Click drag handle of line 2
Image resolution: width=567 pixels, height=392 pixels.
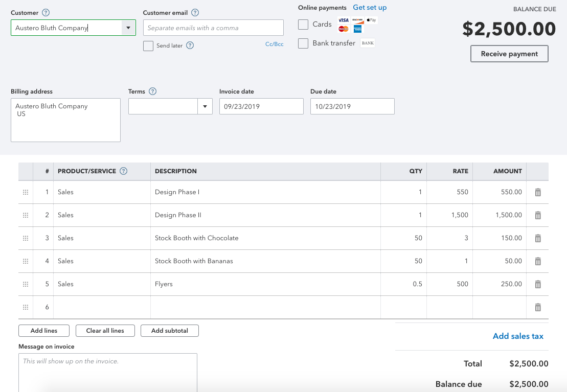click(x=26, y=215)
